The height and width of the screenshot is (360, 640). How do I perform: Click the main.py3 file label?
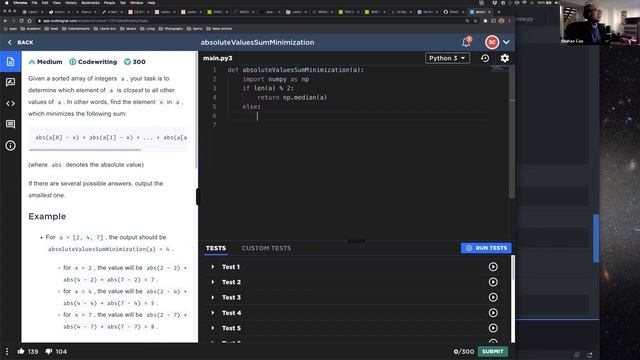point(218,58)
